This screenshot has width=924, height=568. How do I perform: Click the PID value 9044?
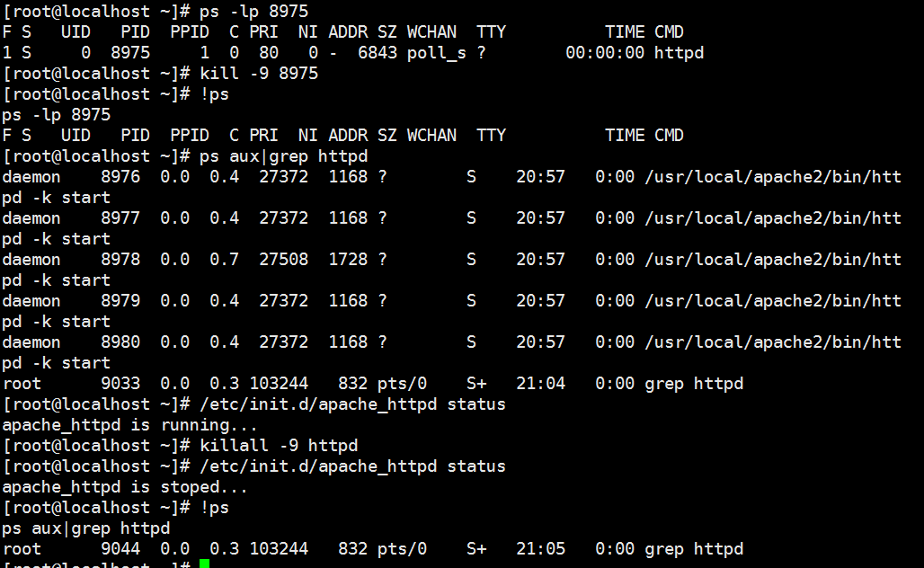pos(120,549)
